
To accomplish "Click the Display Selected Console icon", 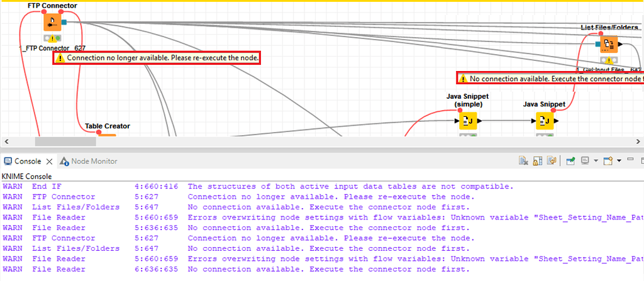I will coord(586,161).
